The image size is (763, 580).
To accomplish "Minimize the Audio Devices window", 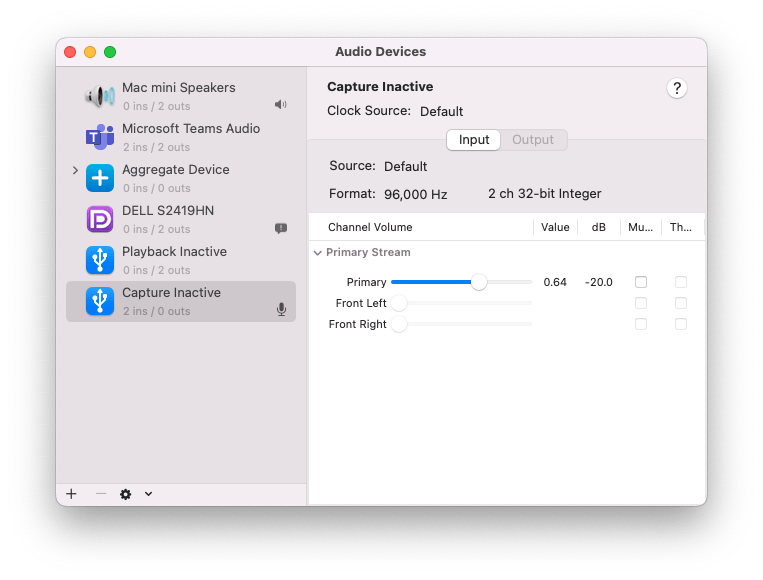I will click(x=90, y=52).
